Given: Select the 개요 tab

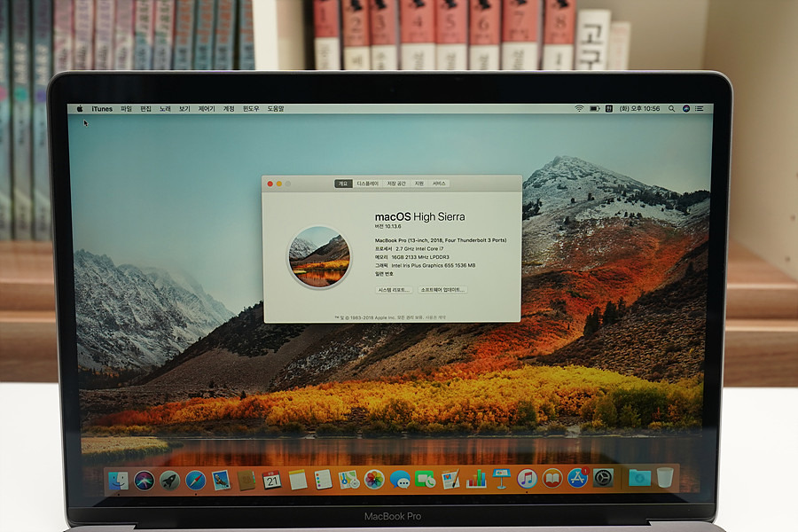Looking at the screenshot, I should click(x=343, y=184).
